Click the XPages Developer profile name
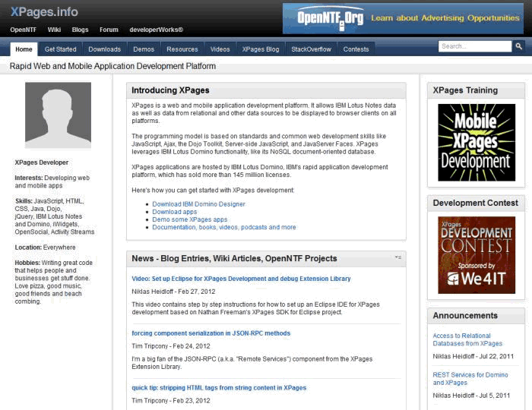The height and width of the screenshot is (410, 532). pyautogui.click(x=41, y=162)
